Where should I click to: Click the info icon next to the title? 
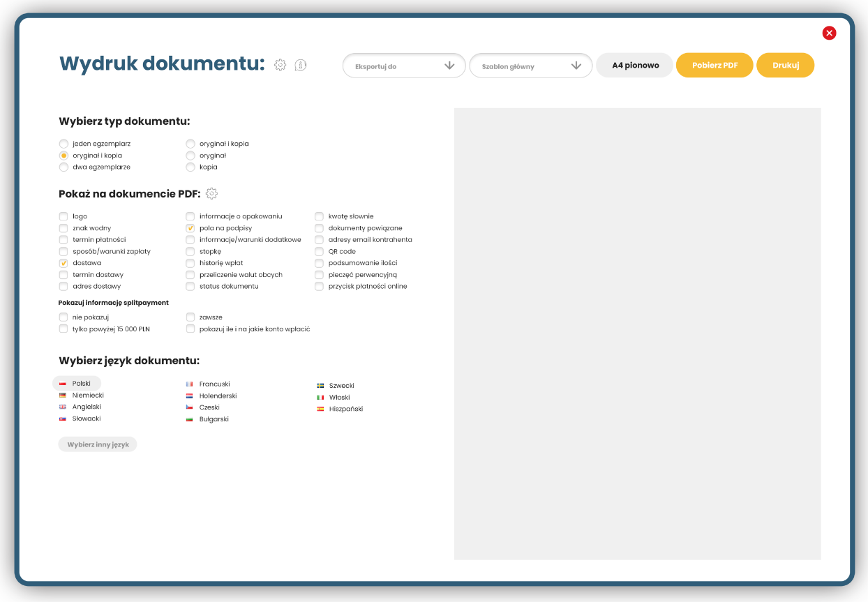click(300, 64)
